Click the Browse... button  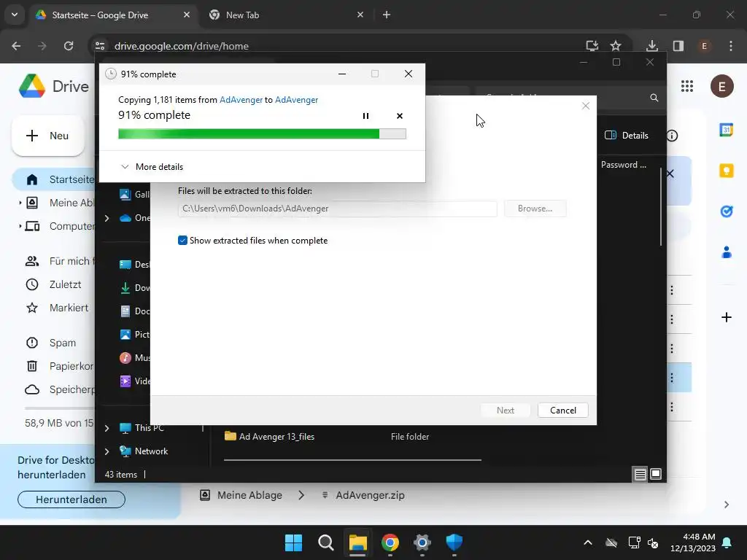pyautogui.click(x=535, y=209)
